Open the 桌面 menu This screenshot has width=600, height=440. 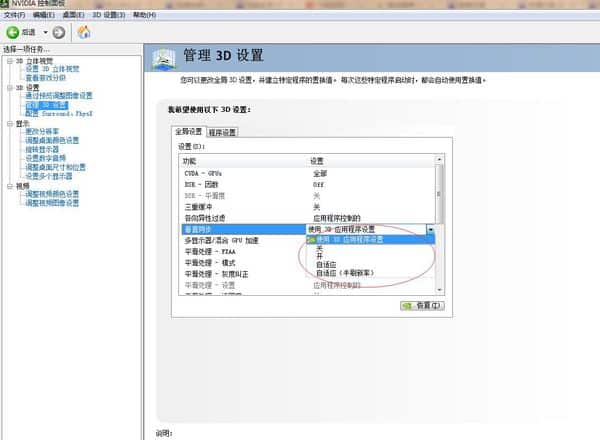[73, 15]
